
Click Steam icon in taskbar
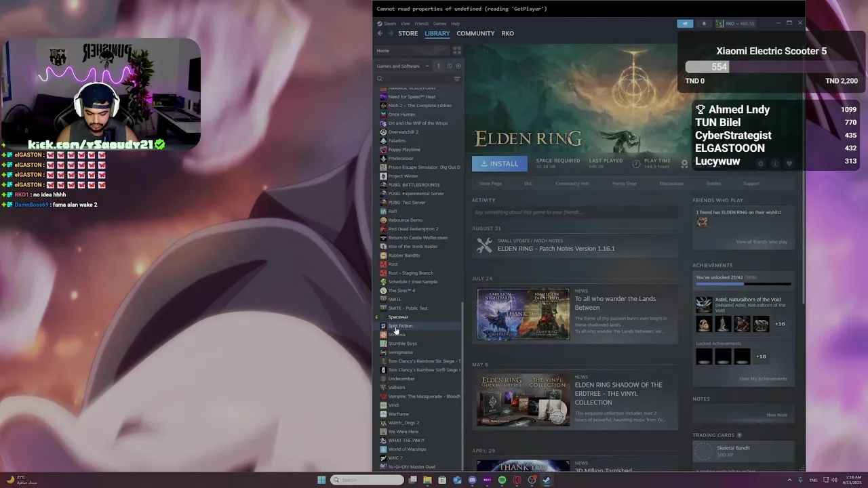pos(547,480)
